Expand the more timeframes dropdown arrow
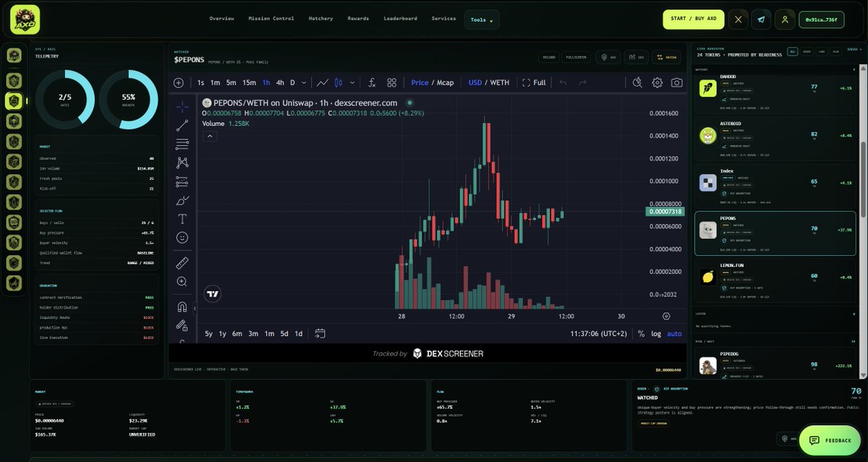868x462 pixels. pyautogui.click(x=304, y=82)
